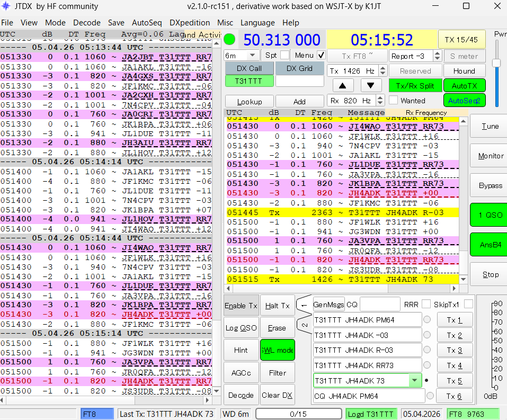This screenshot has width=507, height=420.
Task: Expand the T31TTT JH4ADK 73 message dropdown
Action: tap(414, 380)
